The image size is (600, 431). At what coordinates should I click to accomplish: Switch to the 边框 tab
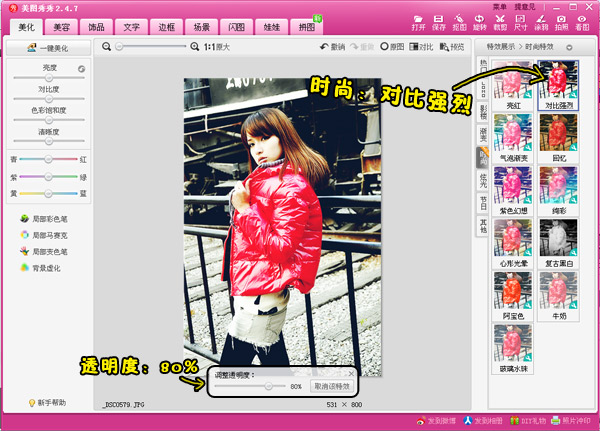coord(166,27)
